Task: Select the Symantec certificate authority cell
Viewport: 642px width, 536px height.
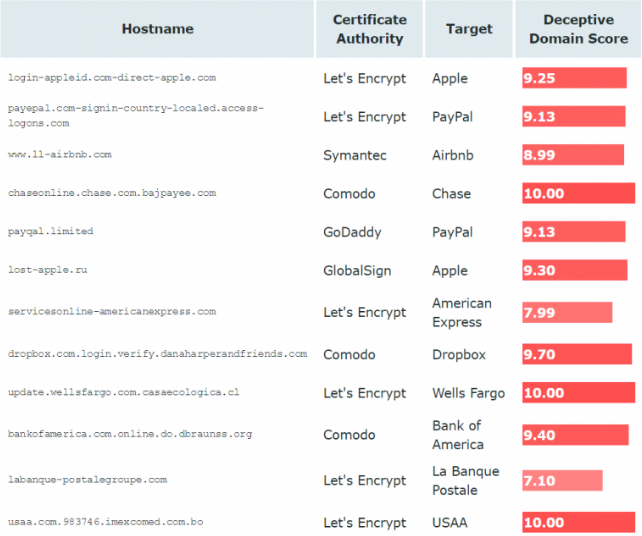Action: click(354, 155)
